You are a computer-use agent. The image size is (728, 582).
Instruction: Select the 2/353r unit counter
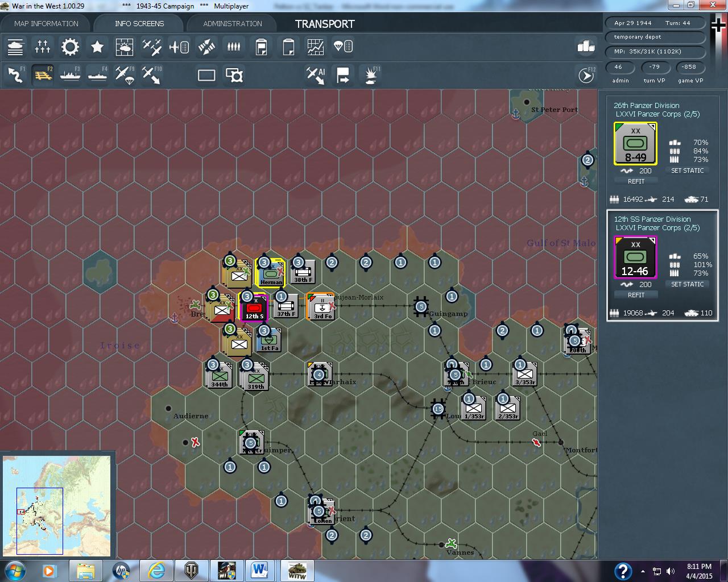click(x=507, y=409)
